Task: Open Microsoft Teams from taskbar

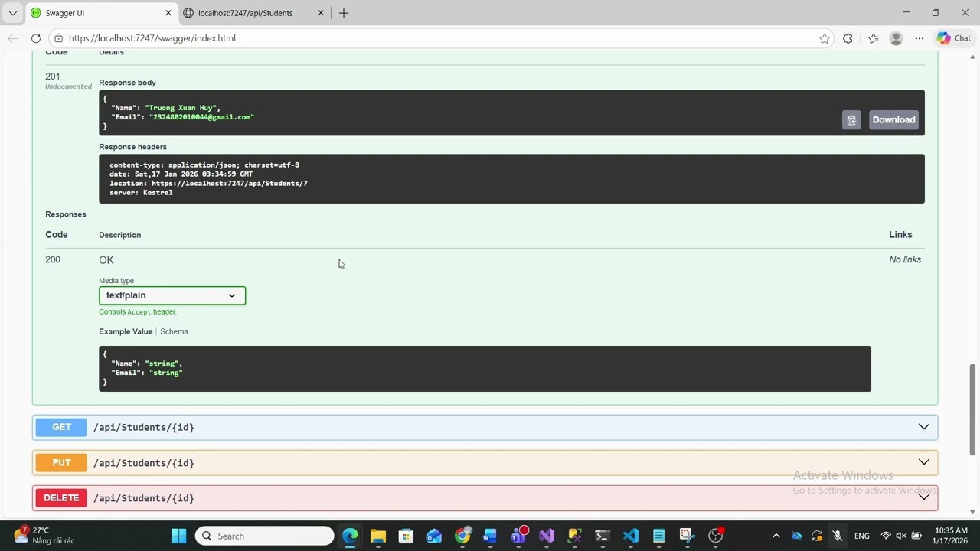Action: [x=519, y=536]
